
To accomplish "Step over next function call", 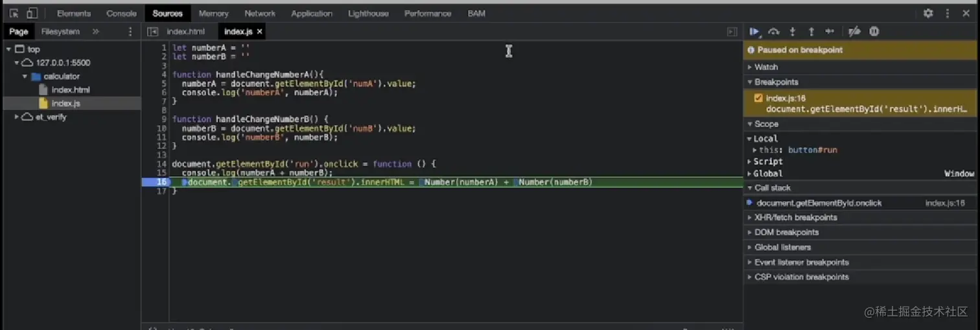I will click(773, 31).
